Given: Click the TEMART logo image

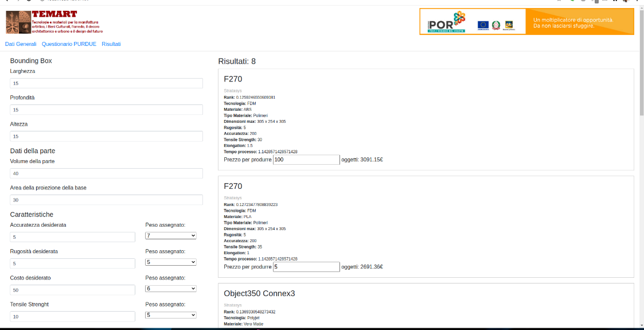Looking at the screenshot, I should tap(54, 22).
